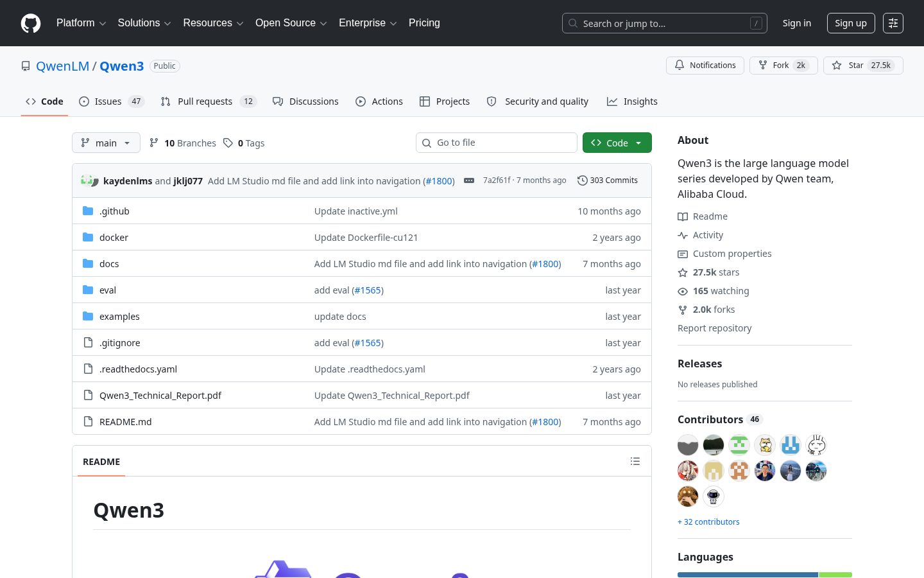Click the Sign in link
924x578 pixels.
[797, 23]
